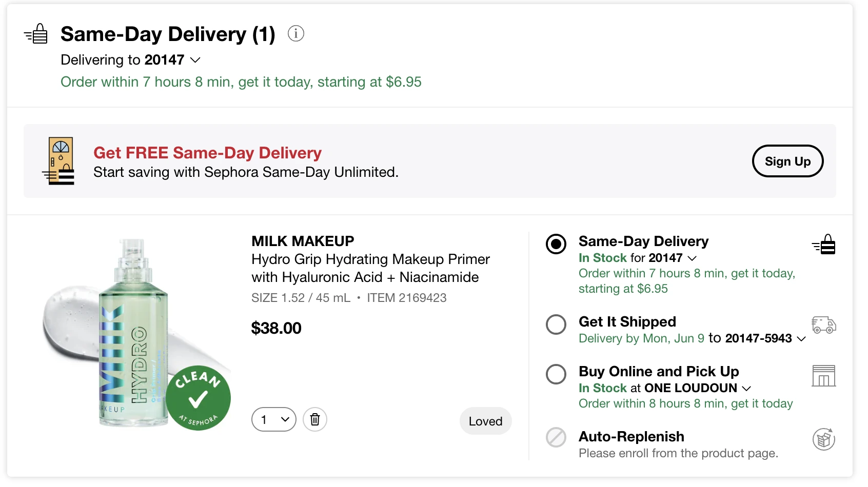Open the Hydro Grip Hydrating Makeup Primer link
This screenshot has height=487, width=868.
[x=370, y=268]
